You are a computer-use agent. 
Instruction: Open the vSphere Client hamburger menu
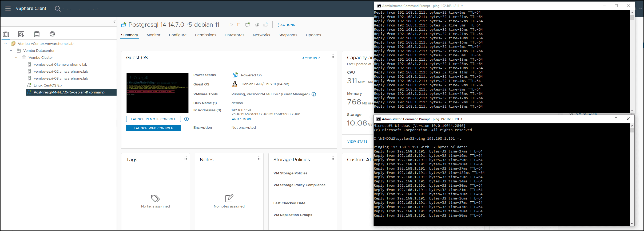(x=8, y=9)
